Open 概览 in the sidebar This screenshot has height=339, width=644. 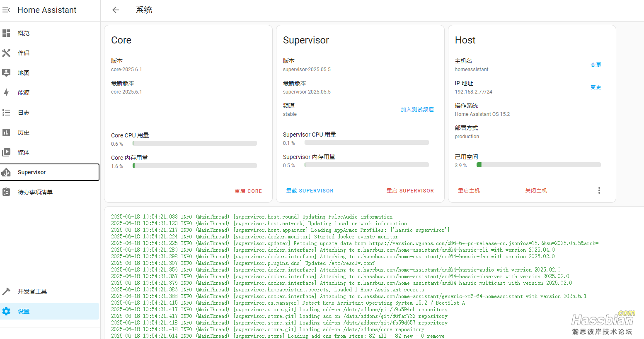pyautogui.click(x=49, y=33)
